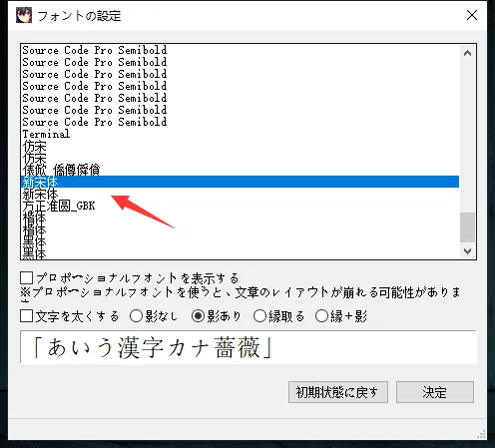
Task: Confirm with the 決定 button
Action: 435,392
